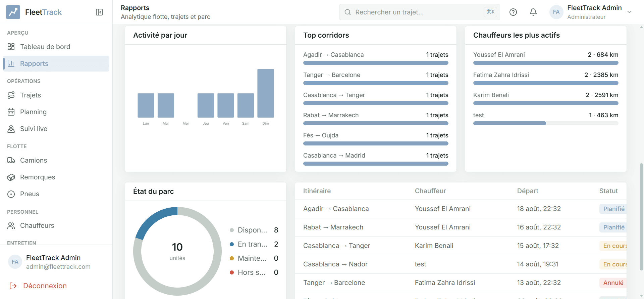
Task: Click the Annulé status badge
Action: point(613,283)
